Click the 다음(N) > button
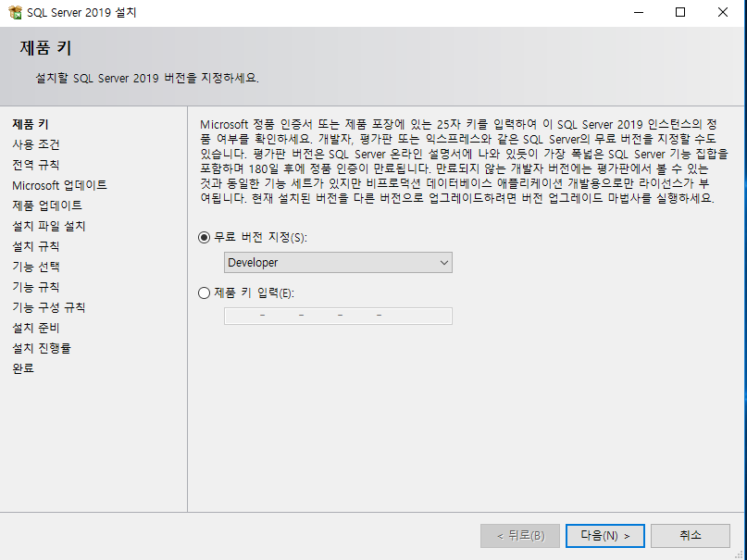The width and height of the screenshot is (747, 560). 605,536
